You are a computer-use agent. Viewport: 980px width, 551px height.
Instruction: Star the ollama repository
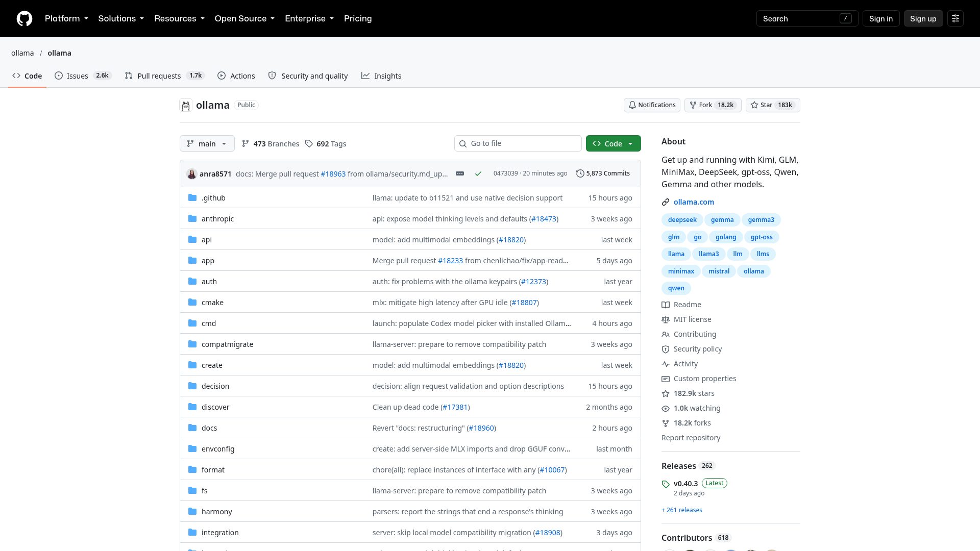coord(773,105)
